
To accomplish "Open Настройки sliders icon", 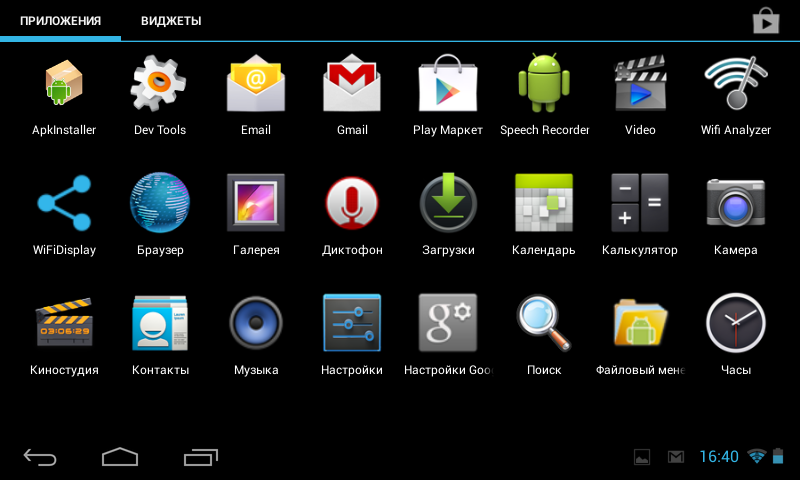I will 352,323.
